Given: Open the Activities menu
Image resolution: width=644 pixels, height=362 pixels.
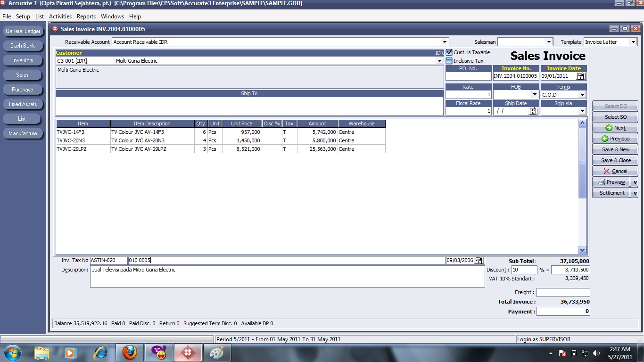Looking at the screenshot, I should (x=60, y=16).
